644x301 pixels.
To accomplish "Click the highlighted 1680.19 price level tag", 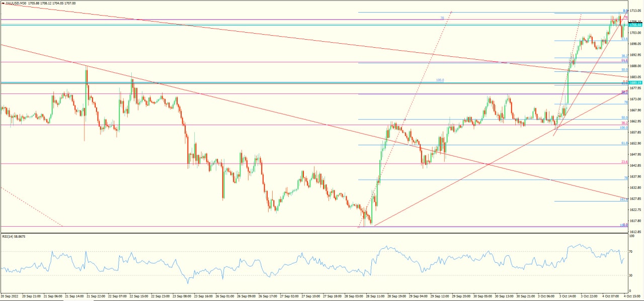I will click(635, 82).
